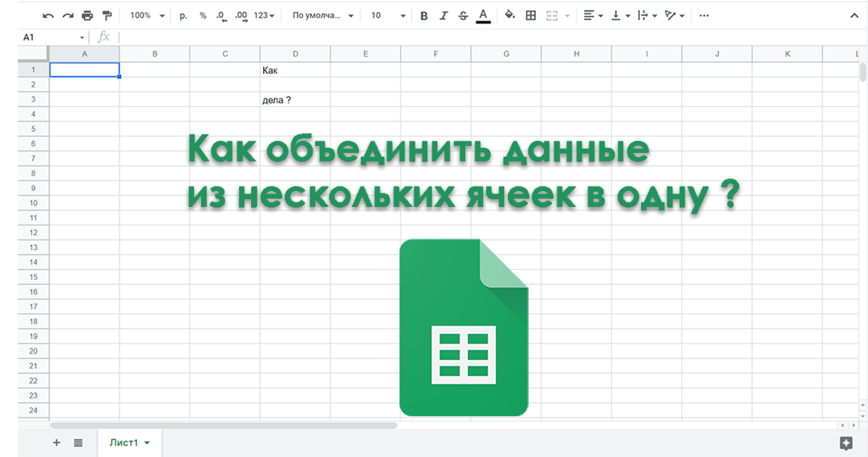
Task: Decrease the number of decimal places
Action: [x=221, y=15]
